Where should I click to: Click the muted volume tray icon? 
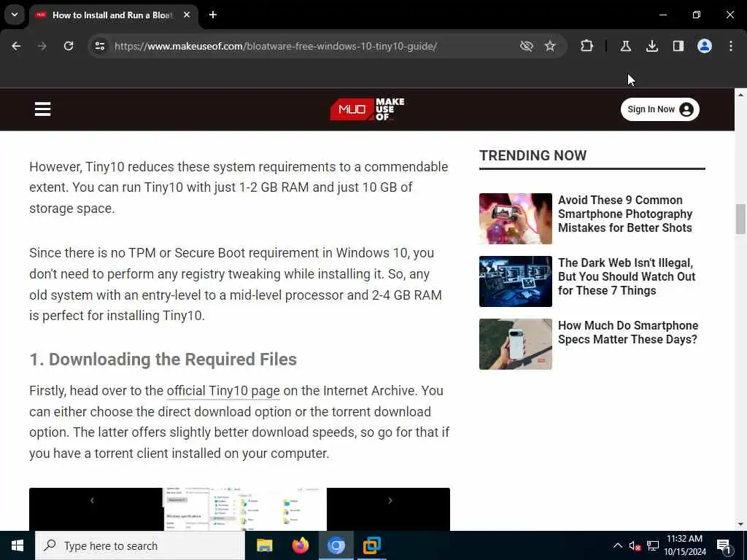pyautogui.click(x=635, y=545)
